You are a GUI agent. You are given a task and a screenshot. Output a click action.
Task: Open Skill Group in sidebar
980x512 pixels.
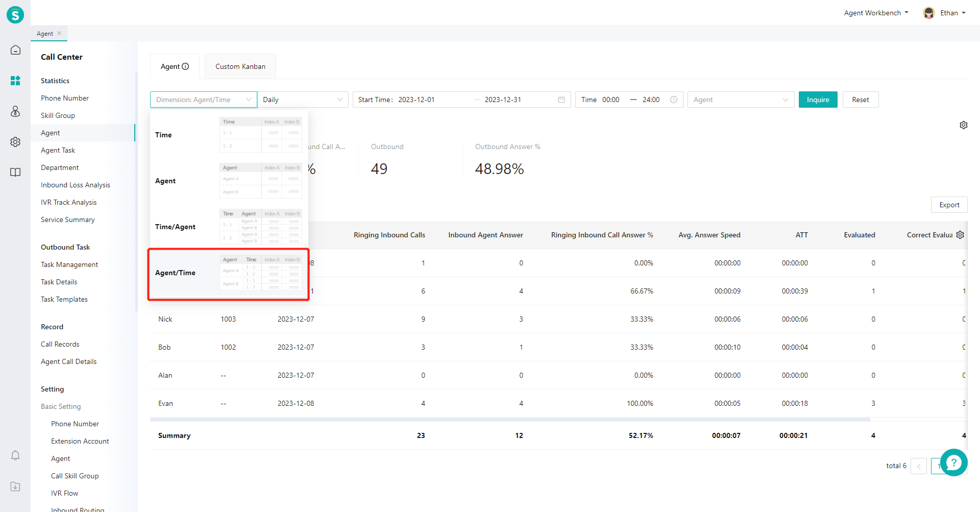(58, 115)
